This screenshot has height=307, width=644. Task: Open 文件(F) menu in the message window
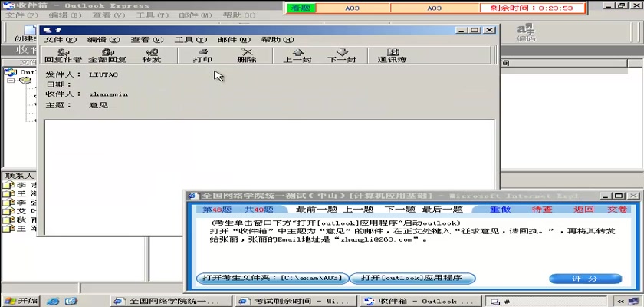[x=61, y=40]
